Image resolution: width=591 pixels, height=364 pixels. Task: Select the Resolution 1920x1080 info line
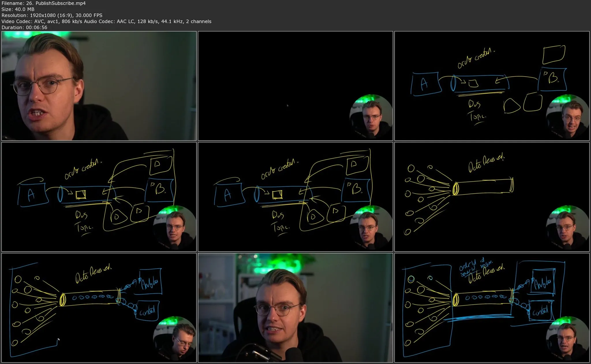coord(52,15)
